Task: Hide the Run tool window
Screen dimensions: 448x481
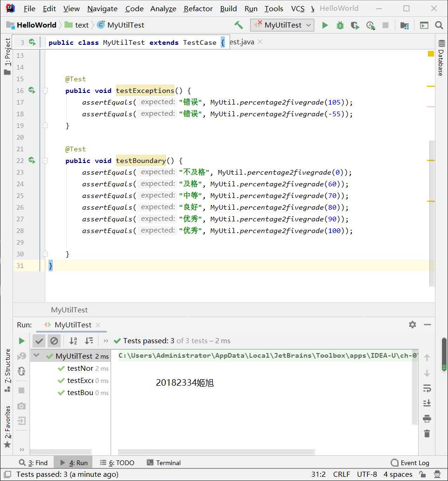Action: [x=427, y=325]
